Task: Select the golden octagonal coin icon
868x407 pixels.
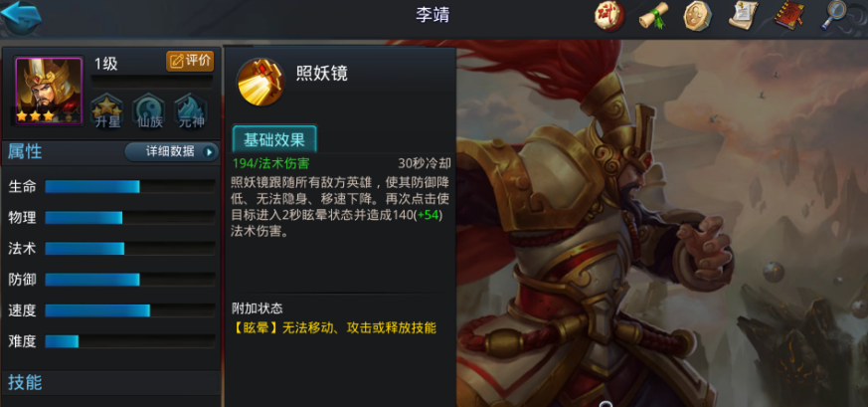Action: point(698,16)
